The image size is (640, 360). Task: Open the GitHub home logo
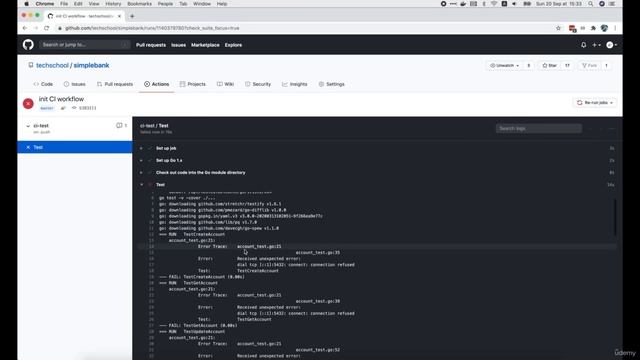click(28, 45)
